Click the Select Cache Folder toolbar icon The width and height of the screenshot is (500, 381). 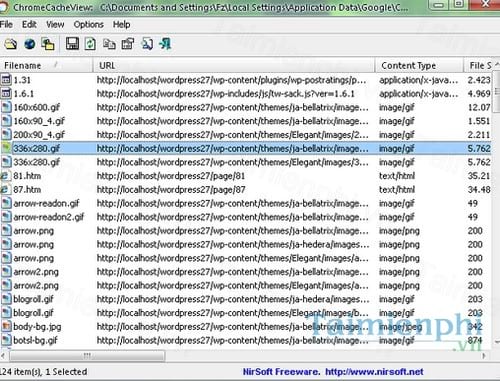tap(11, 44)
